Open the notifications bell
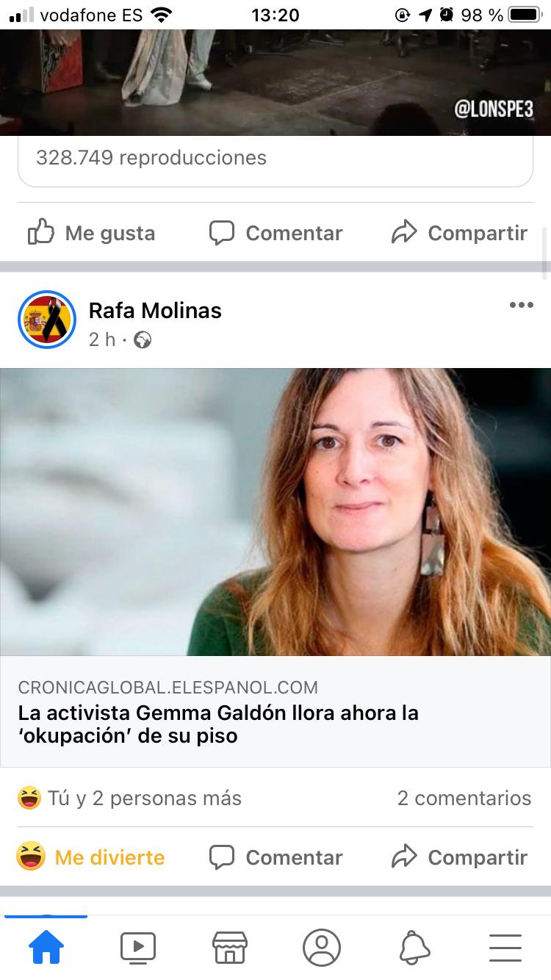Viewport: 551px width, 980px height. point(414,948)
